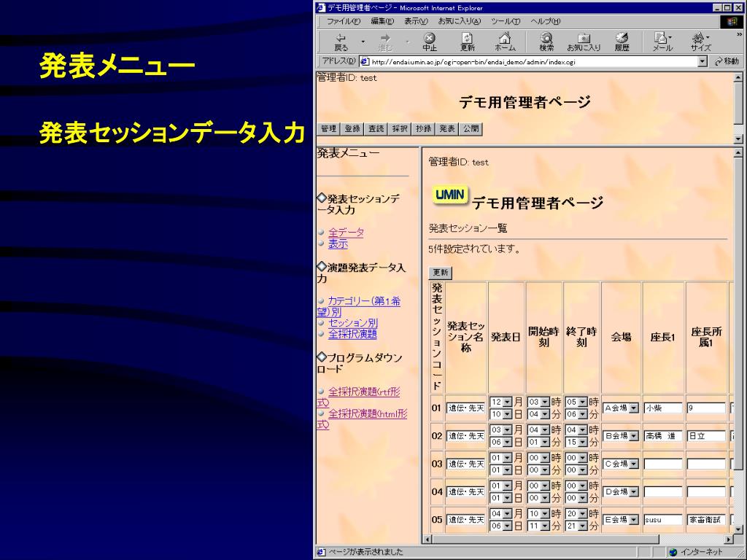Click the up scroll arrow of the main content frame
747x560 pixels.
[738, 153]
